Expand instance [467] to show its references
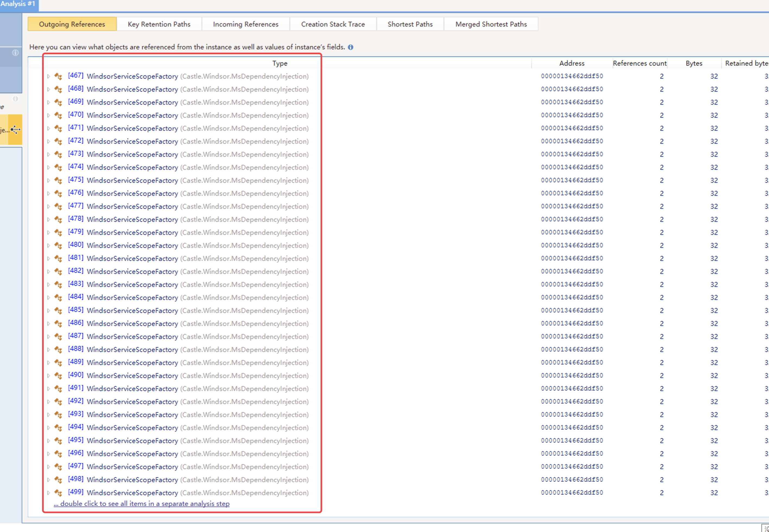Viewport: 769px width, 532px height. (x=48, y=76)
